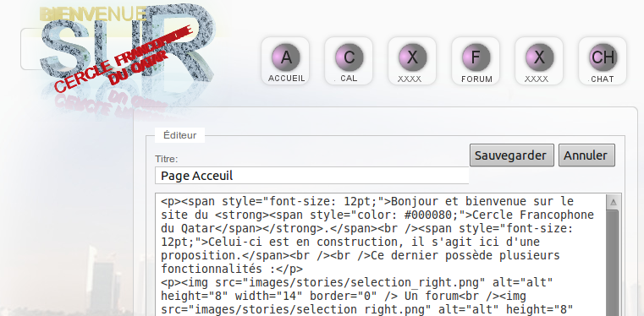The height and width of the screenshot is (316, 644).
Task: Click the Éditeur fieldset legend
Action: pos(179,135)
